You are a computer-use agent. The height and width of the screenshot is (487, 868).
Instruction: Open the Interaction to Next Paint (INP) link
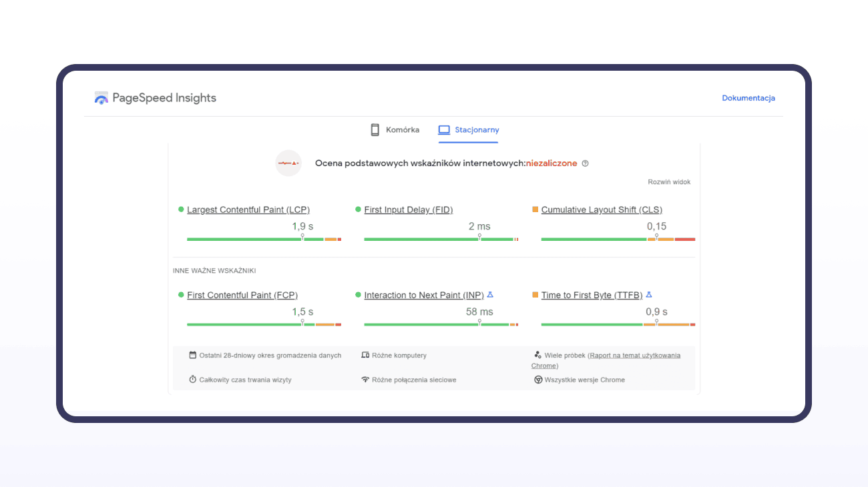[424, 295]
